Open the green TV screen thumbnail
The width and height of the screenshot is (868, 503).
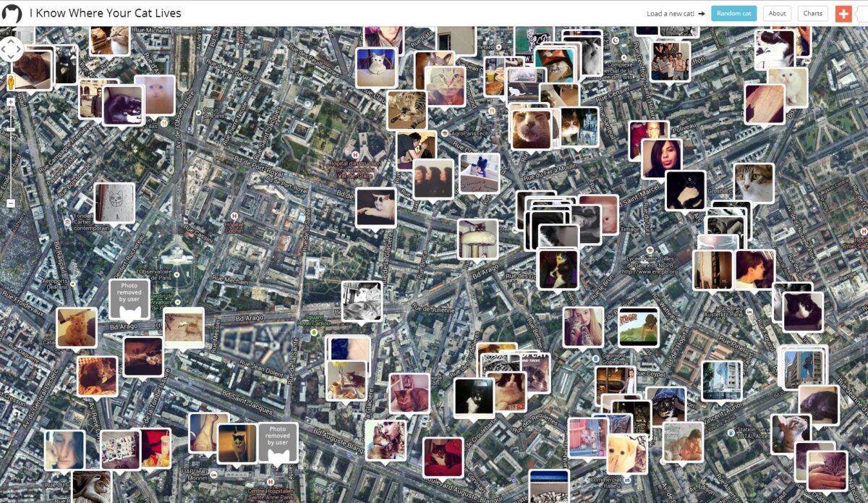tap(639, 327)
